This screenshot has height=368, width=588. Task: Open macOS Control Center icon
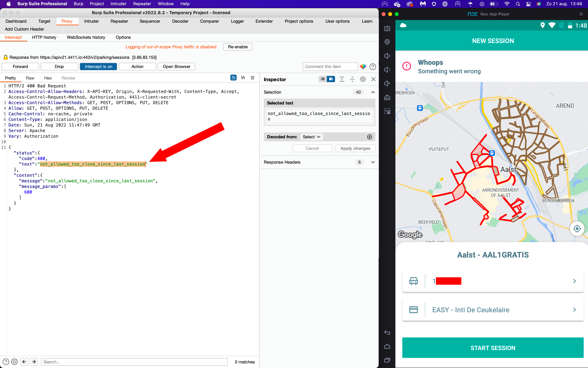[x=528, y=4]
